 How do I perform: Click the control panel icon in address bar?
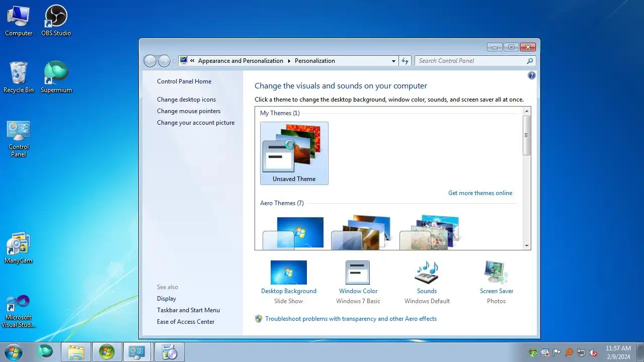pos(184,60)
